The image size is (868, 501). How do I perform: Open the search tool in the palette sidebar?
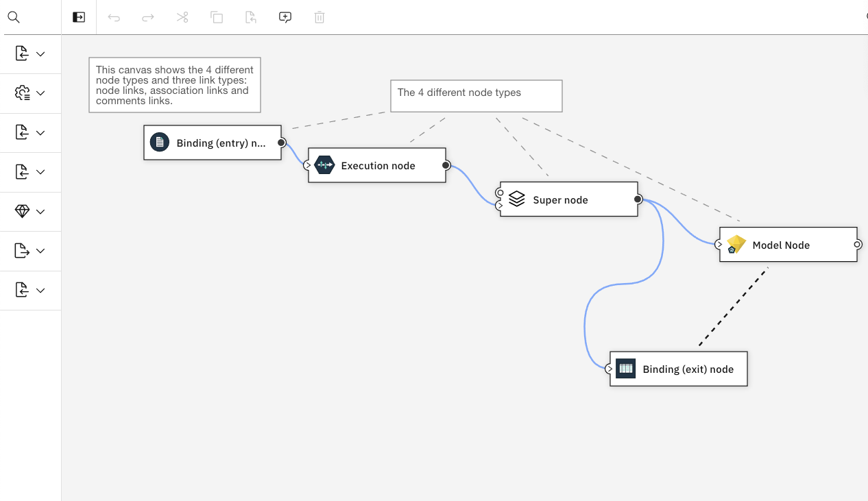point(14,17)
